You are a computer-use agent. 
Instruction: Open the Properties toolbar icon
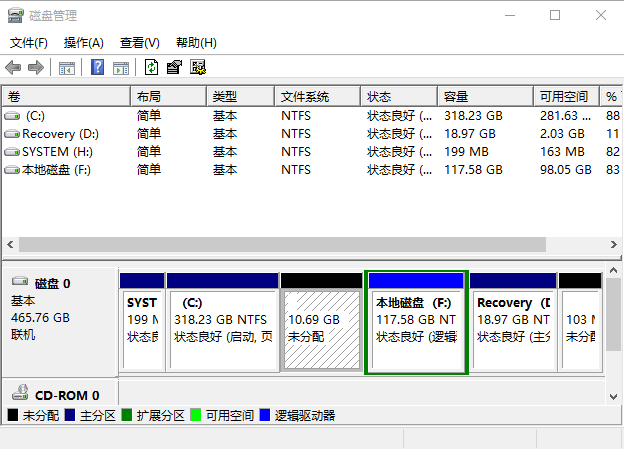coord(175,68)
